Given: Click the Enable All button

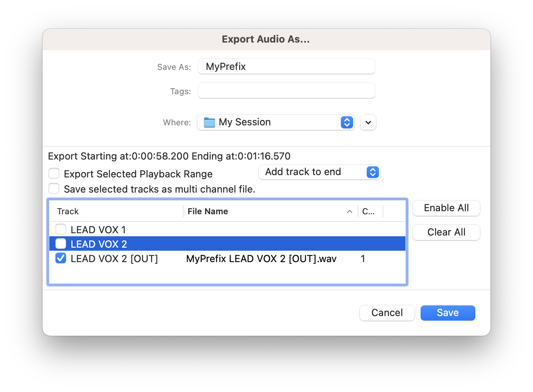Looking at the screenshot, I should pos(446,208).
